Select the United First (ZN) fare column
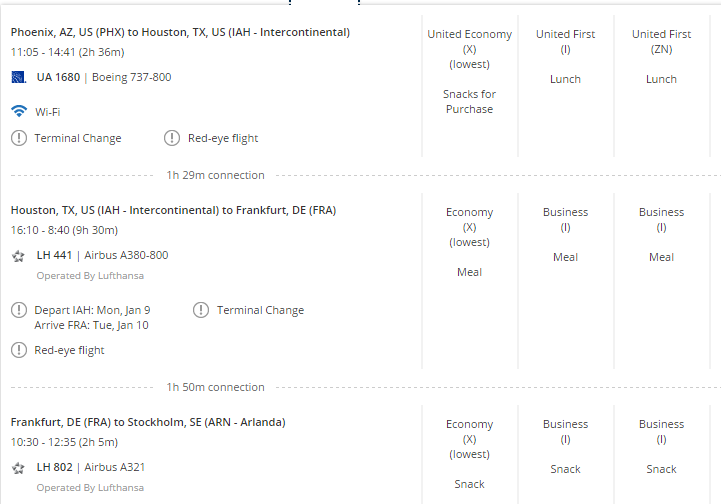 pyautogui.click(x=661, y=86)
